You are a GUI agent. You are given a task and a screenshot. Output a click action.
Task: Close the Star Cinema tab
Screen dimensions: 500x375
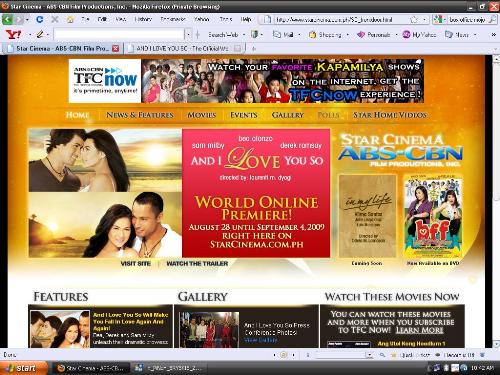pyautogui.click(x=116, y=48)
